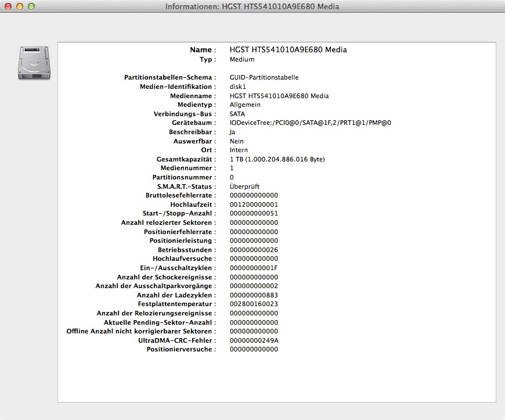Click the Verbindungs-Bus label

[185, 114]
